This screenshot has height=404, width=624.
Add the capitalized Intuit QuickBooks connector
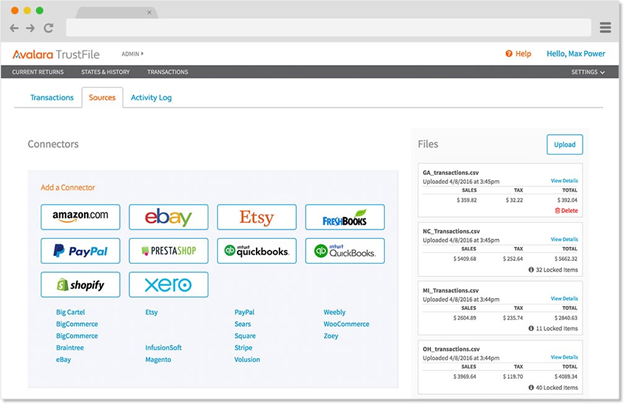click(x=345, y=251)
